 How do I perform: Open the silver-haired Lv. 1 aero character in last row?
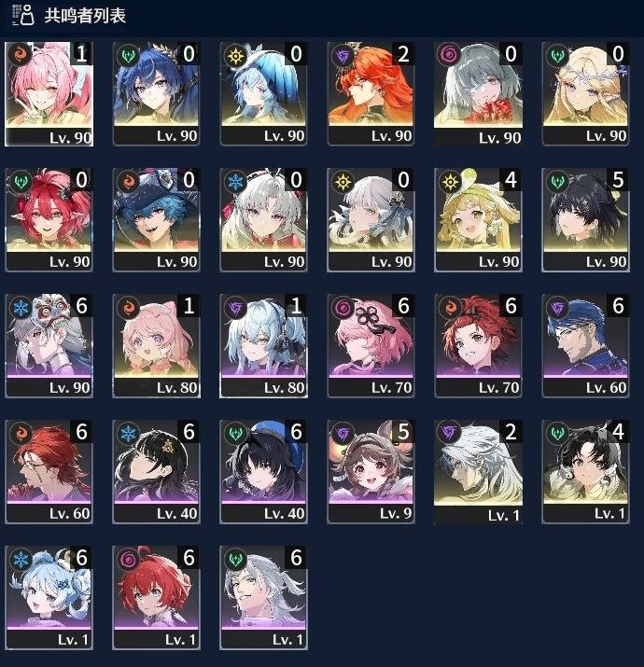(263, 597)
